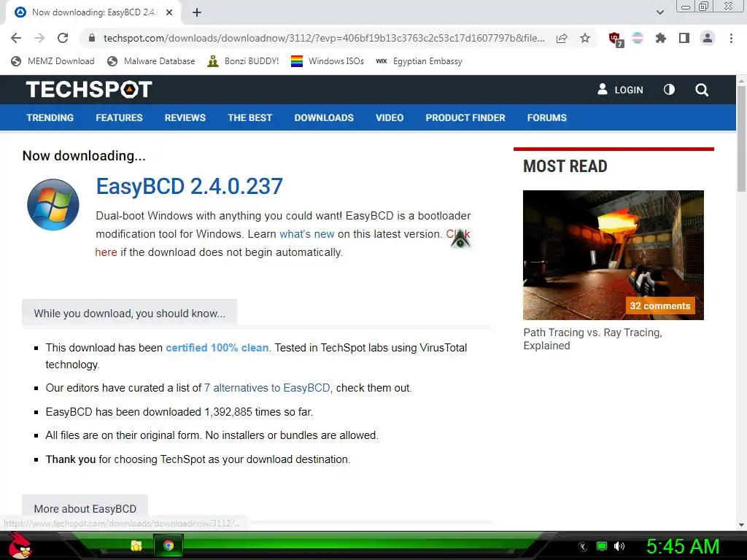
Task: Click the 5:45 AM clock
Action: pyautogui.click(x=683, y=546)
